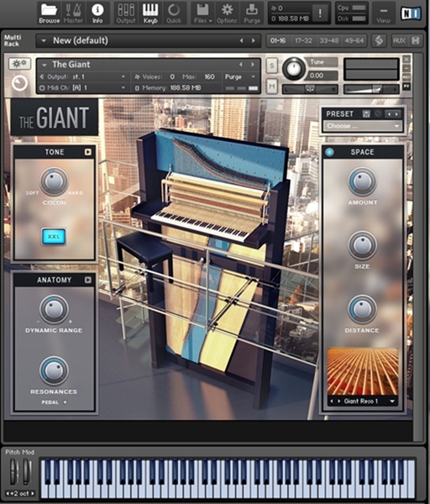Click the SIZE knob
430x504 pixels.
click(x=363, y=245)
